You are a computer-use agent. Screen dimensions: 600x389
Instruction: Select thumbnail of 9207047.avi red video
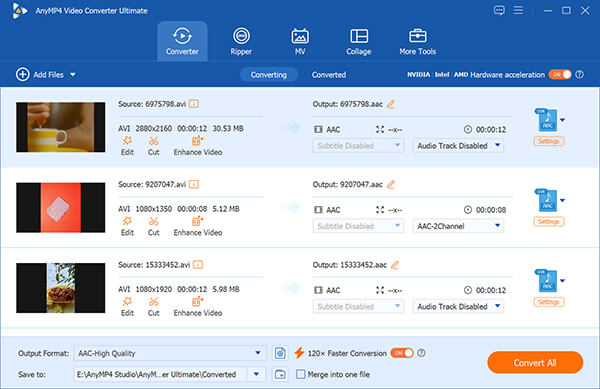click(60, 207)
